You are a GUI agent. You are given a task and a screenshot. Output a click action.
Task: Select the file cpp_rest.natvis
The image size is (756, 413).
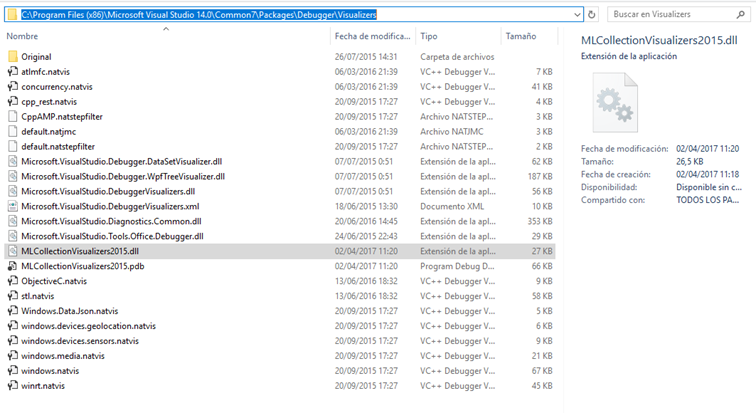pyautogui.click(x=49, y=101)
